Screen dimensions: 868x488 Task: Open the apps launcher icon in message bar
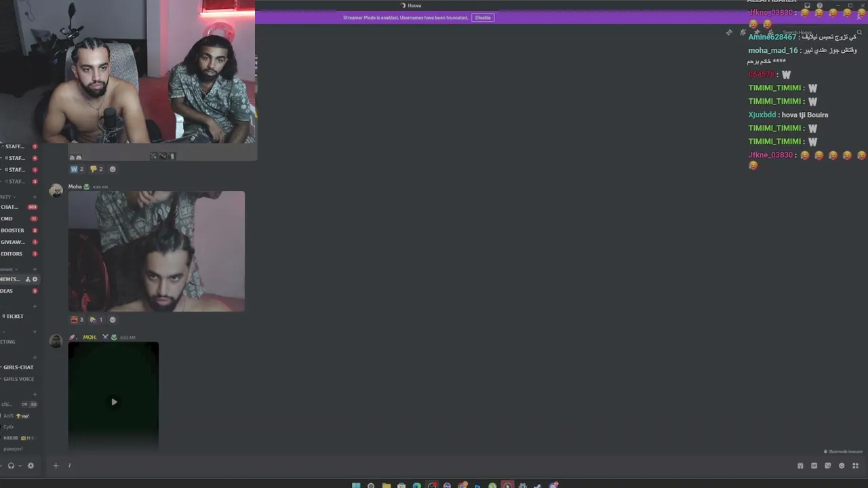point(856,466)
